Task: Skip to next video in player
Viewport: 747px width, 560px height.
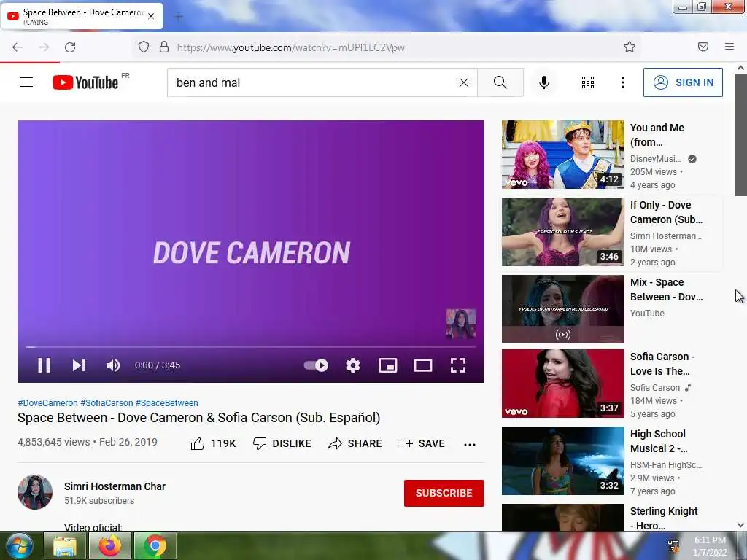Action: [x=79, y=365]
